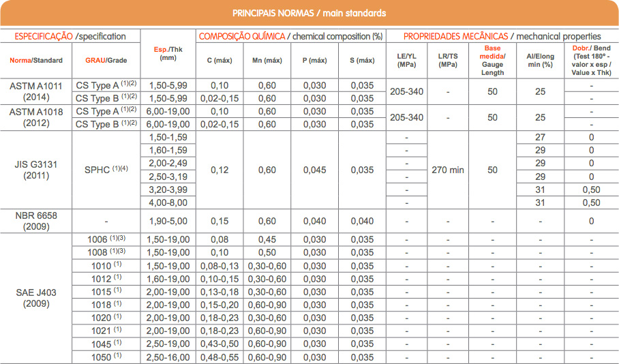This screenshot has width=619, height=364.
Task: Select the PROPRIEDADES MECÂNICAS section header
Action: coord(502,36)
